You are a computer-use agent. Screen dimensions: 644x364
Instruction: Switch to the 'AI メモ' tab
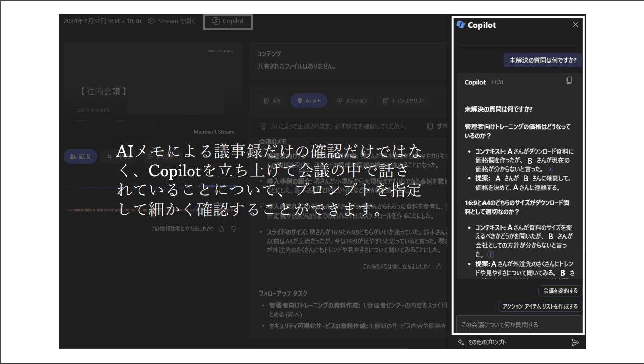pos(309,101)
